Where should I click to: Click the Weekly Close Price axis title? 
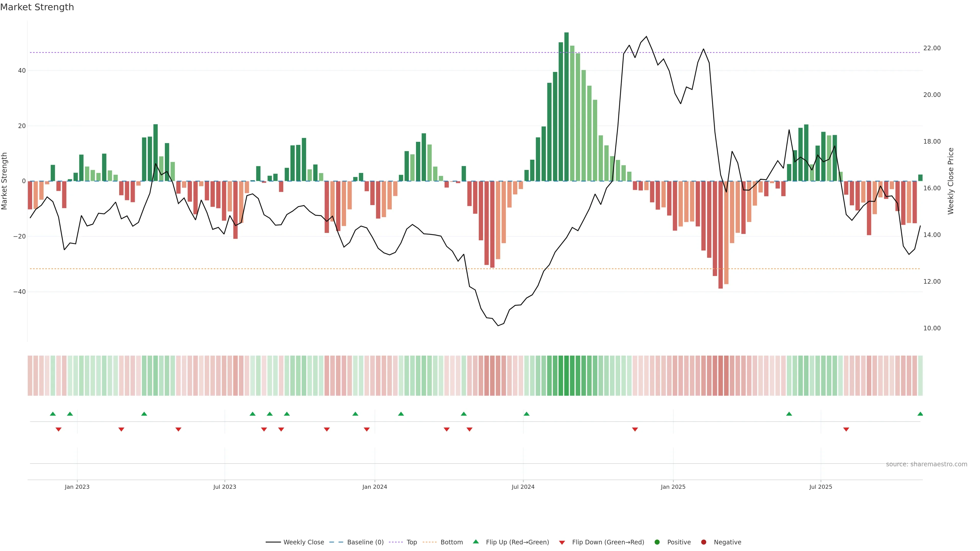(951, 181)
